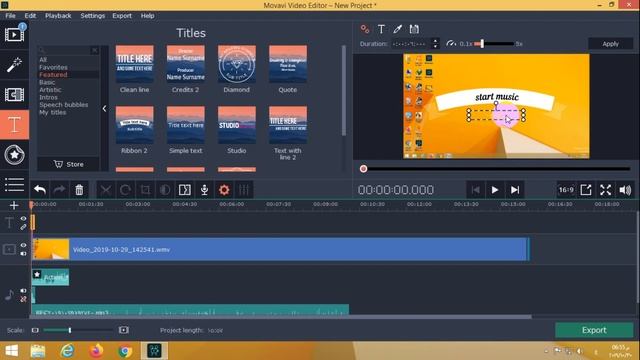Toggle video track visibility eye
Viewport: 640px width, 360px height.
(23, 245)
